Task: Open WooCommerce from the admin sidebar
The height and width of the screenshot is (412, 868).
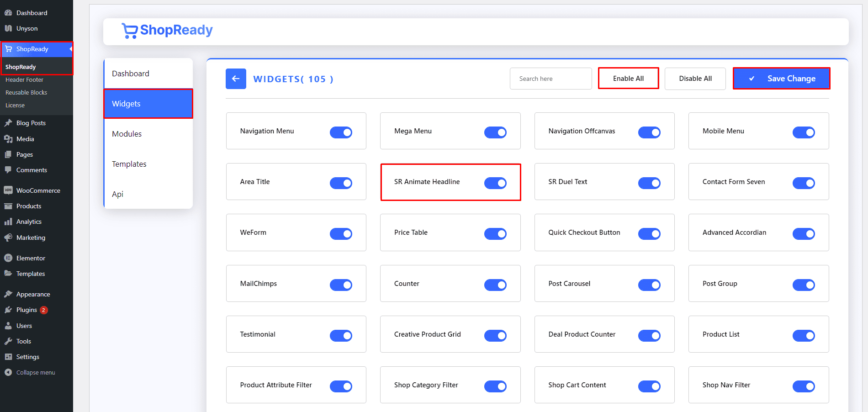Action: click(38, 190)
